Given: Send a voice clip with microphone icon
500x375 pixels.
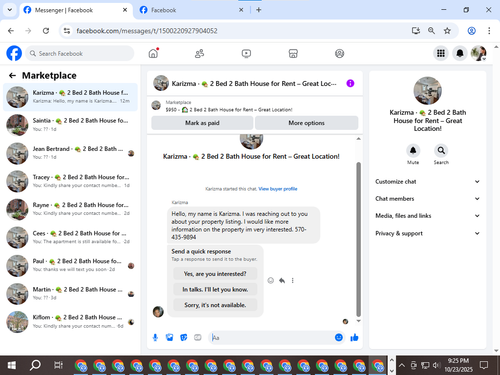Looking at the screenshot, I should pos(155,338).
